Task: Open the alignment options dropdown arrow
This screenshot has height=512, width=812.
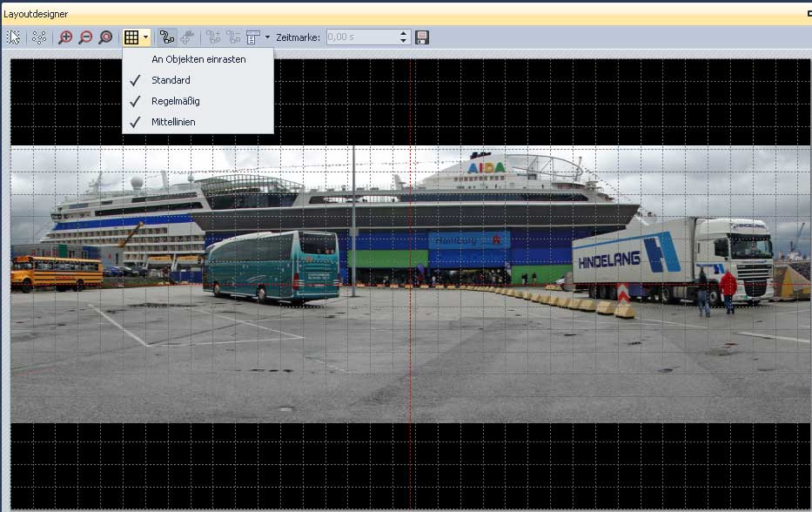Action: coord(267,37)
